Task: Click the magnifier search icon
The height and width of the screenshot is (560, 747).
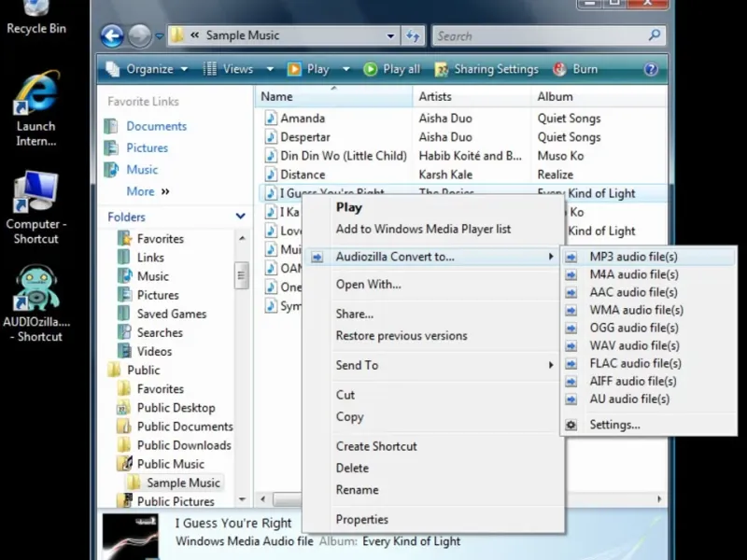Action: [x=655, y=35]
